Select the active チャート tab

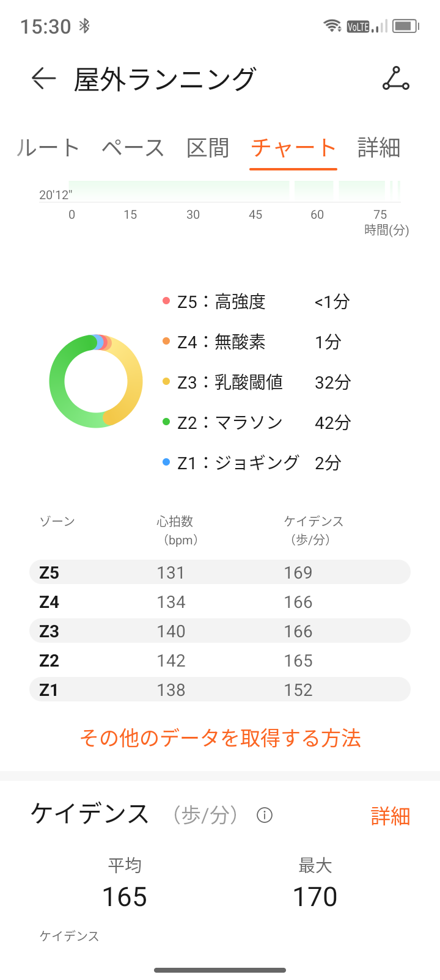click(293, 148)
